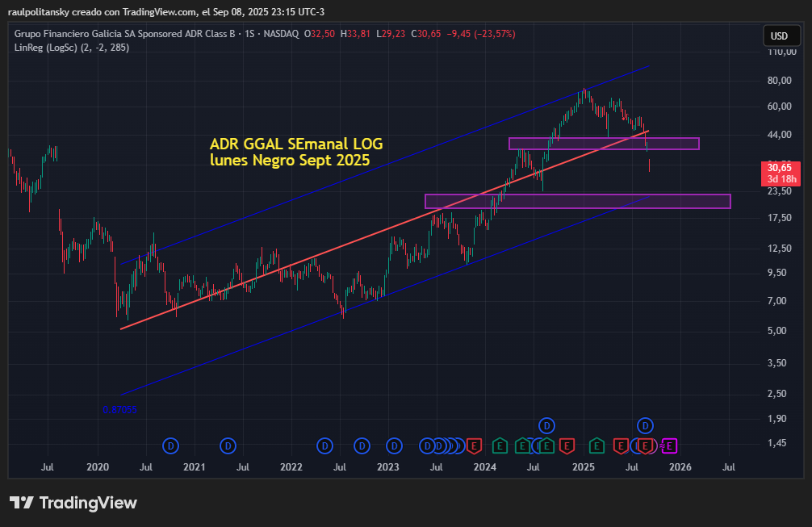
Task: Click the 2024 label on time axis
Action: 485,467
